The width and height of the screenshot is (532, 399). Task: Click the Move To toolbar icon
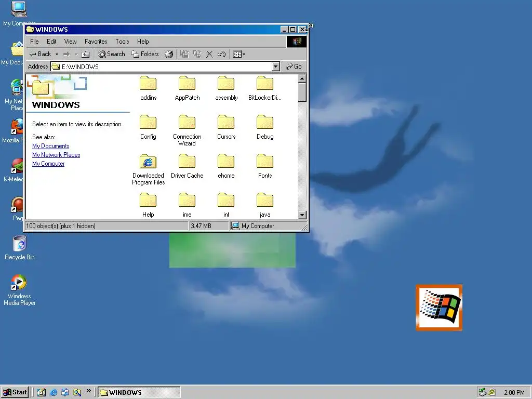coord(184,54)
